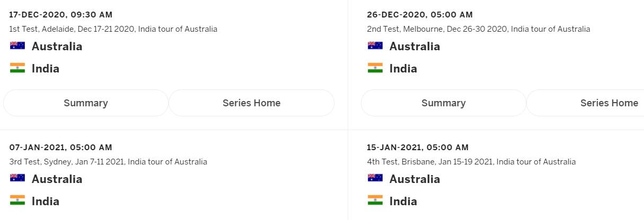Click Australia flag icon in 1st Test card
Image resolution: width=644 pixels, height=220 pixels.
click(17, 46)
